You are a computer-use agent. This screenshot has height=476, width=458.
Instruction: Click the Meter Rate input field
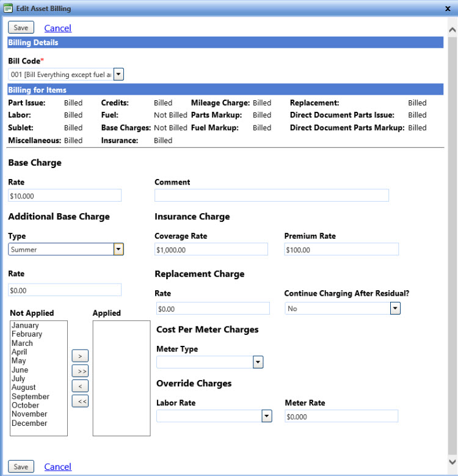click(341, 416)
